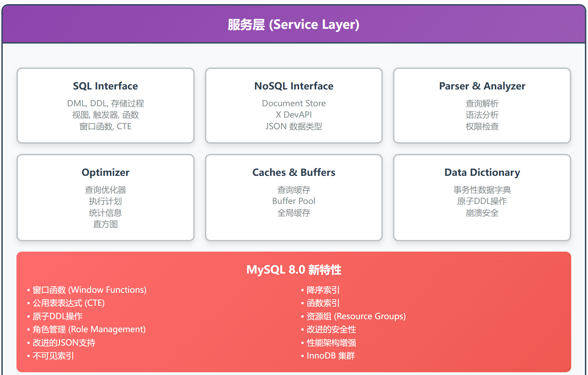
Task: Click the 'X DevAPI' text
Action: (294, 115)
